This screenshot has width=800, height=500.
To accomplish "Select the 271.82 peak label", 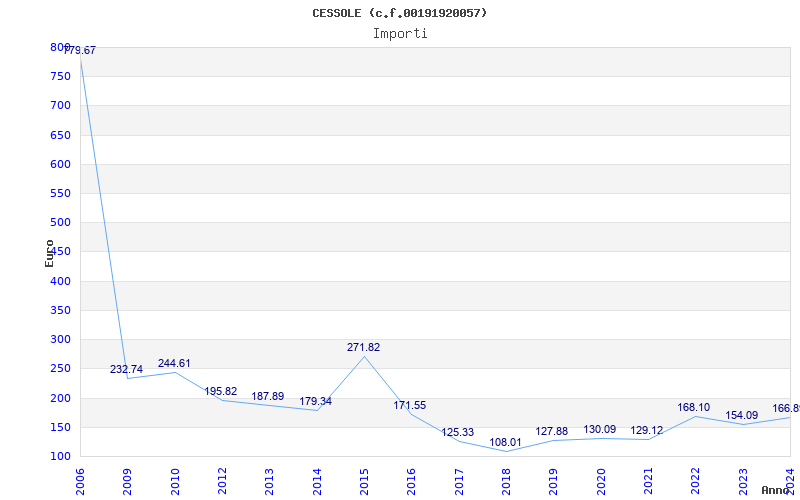I will [x=363, y=347].
